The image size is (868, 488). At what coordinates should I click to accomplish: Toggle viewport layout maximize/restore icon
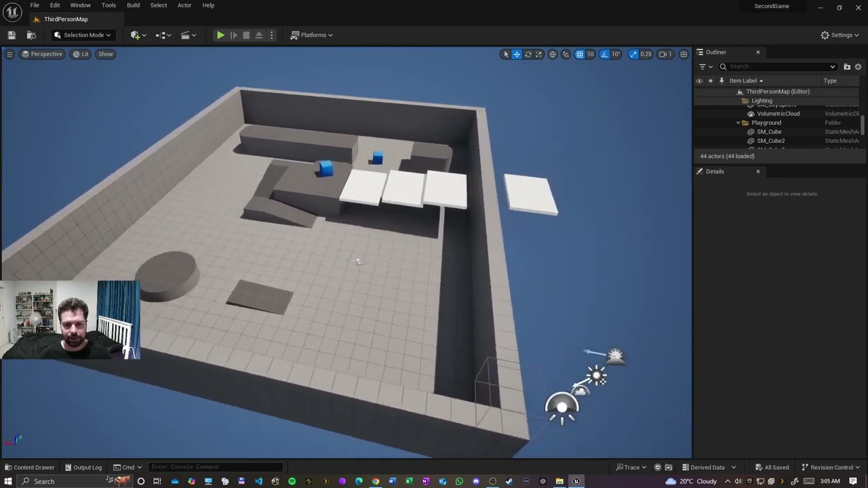tap(684, 54)
